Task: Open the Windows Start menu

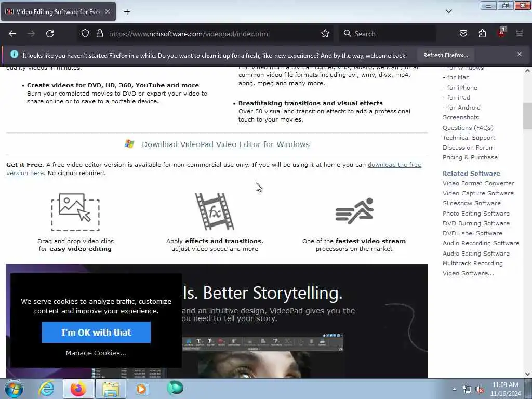Action: tap(14, 389)
